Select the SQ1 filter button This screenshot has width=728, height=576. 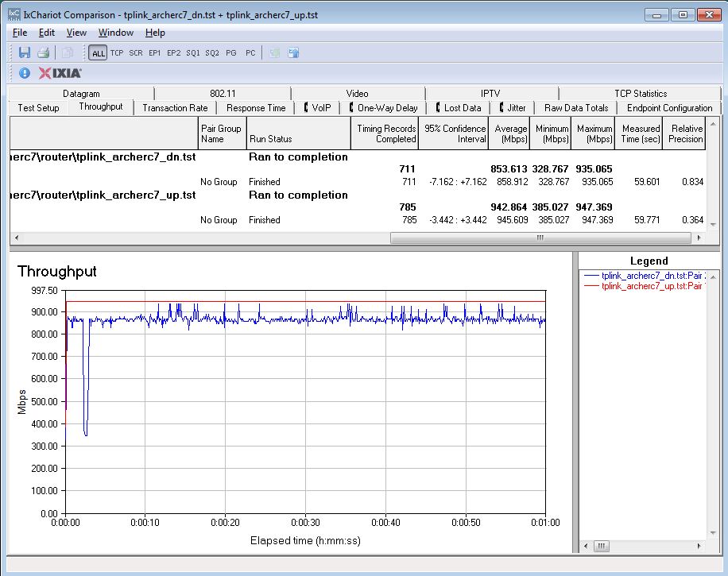[192, 53]
